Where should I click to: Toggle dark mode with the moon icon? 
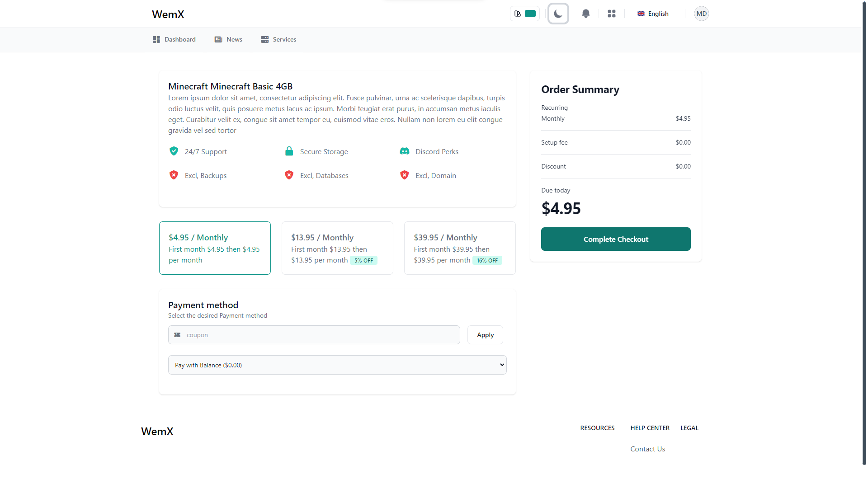558,14
